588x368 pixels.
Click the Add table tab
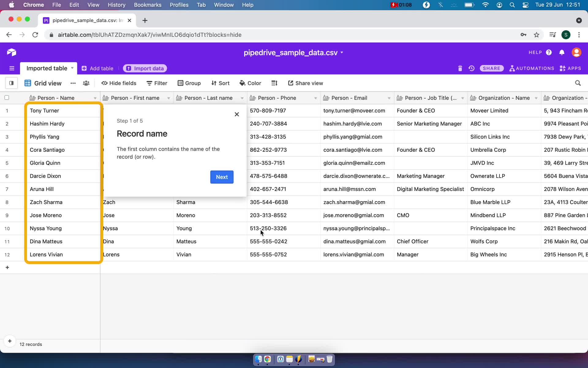98,68
